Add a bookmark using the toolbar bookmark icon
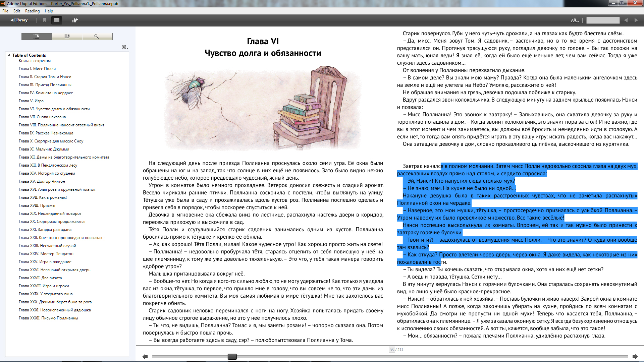The image size is (644, 362). [44, 20]
